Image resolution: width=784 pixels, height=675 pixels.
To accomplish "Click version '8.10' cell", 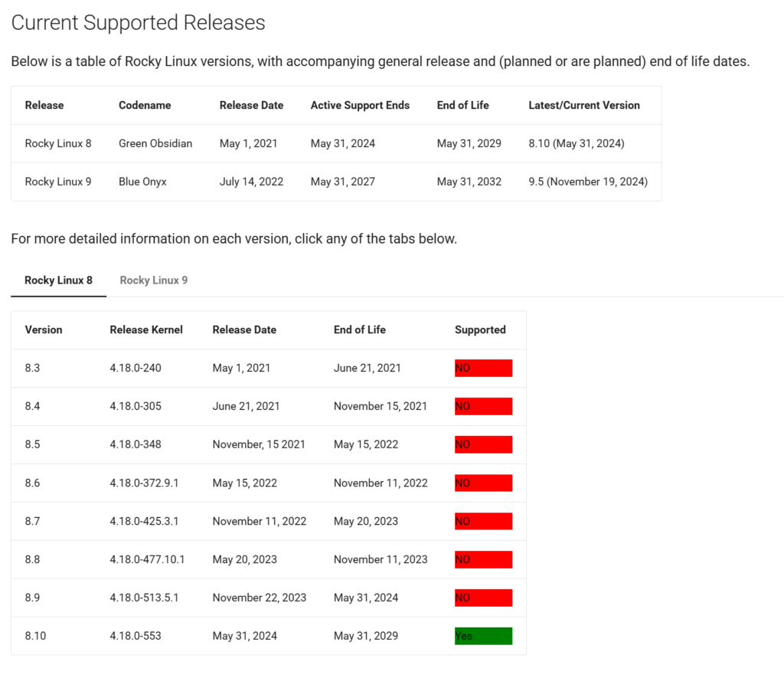I will point(35,636).
